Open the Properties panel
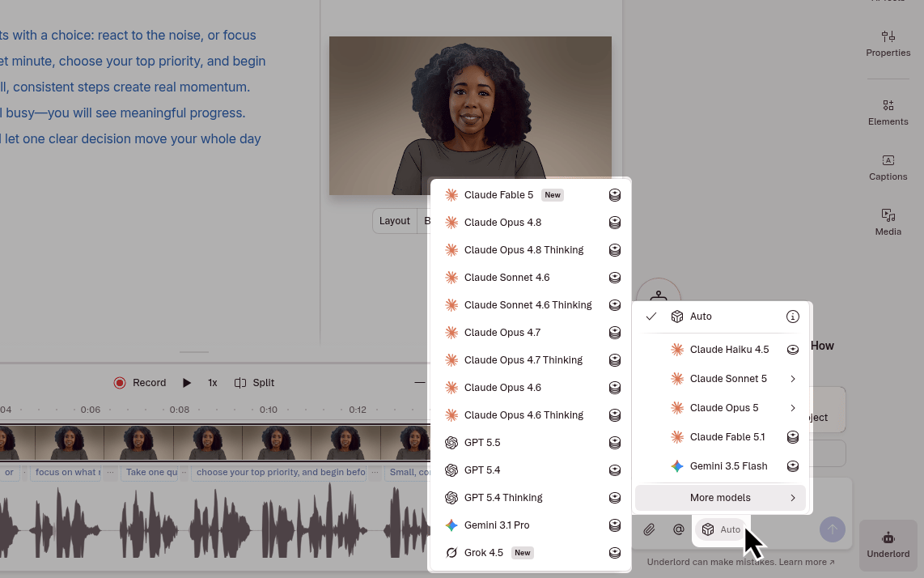The height and width of the screenshot is (578, 924). pos(888,44)
